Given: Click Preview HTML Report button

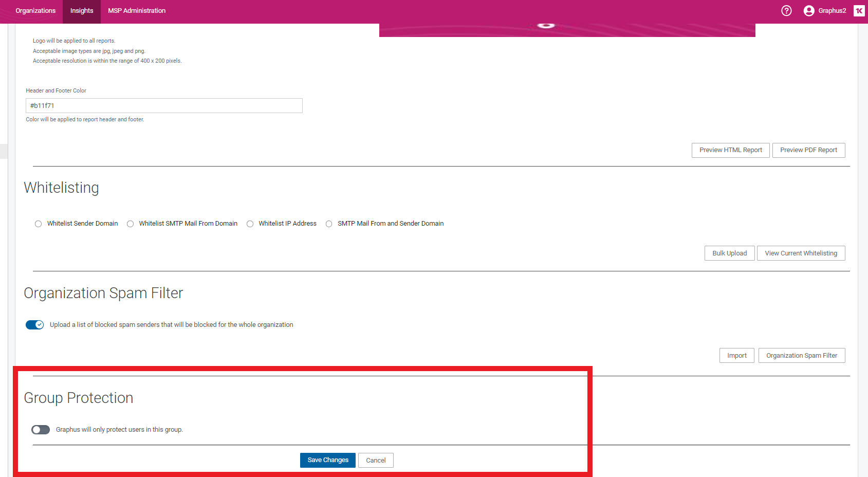Looking at the screenshot, I should click(x=730, y=150).
